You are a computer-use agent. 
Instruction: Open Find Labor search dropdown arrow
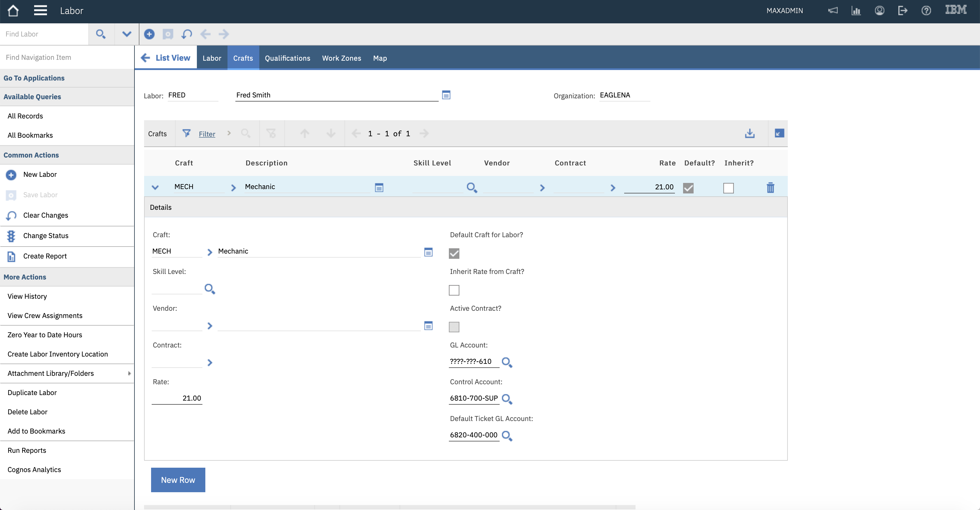(x=127, y=34)
